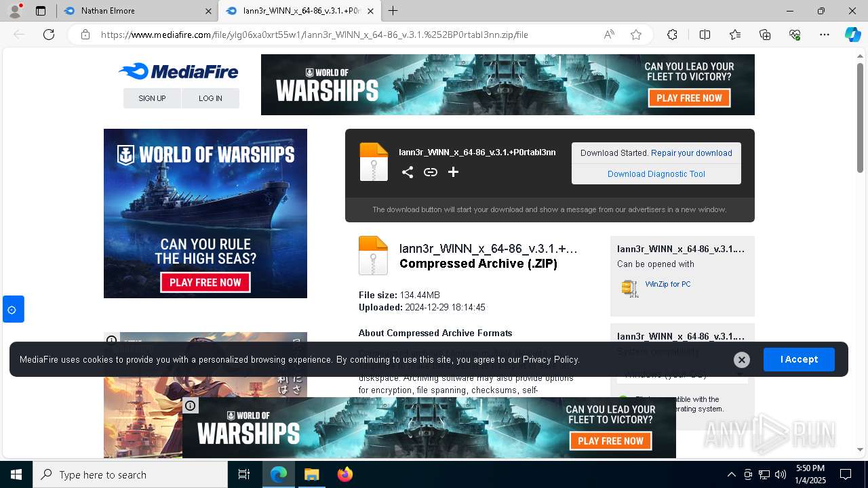This screenshot has width=868, height=488.
Task: Click the WinZip application icon
Action: pos(630,288)
